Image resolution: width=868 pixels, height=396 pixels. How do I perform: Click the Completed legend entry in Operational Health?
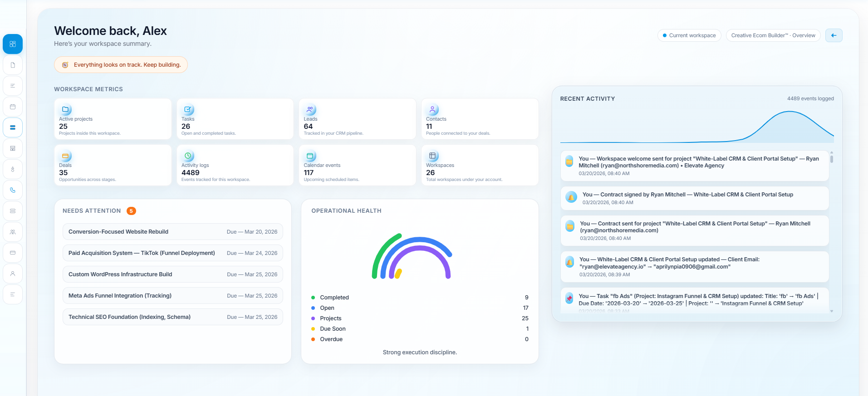(x=334, y=298)
